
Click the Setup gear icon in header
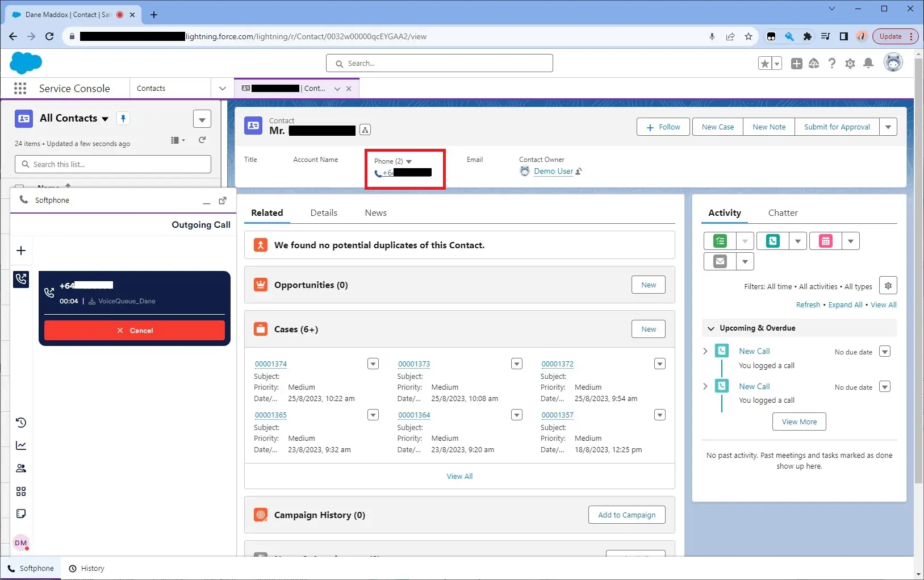(x=850, y=64)
